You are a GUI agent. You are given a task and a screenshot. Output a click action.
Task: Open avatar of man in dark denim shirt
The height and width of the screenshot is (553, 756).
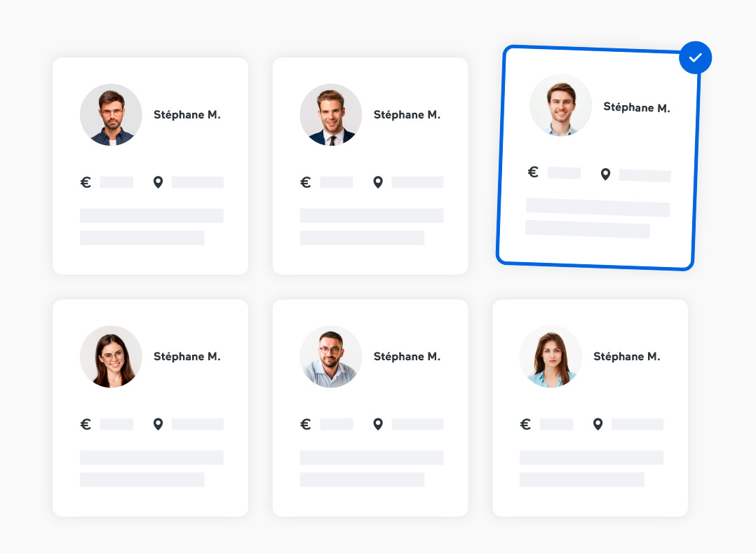111,115
